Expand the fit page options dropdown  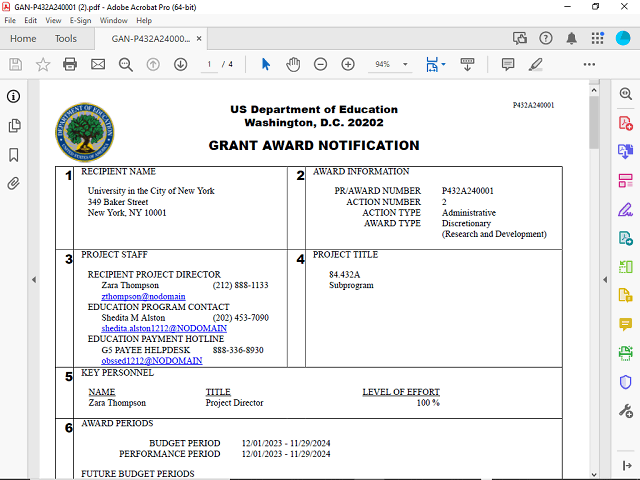[444, 64]
